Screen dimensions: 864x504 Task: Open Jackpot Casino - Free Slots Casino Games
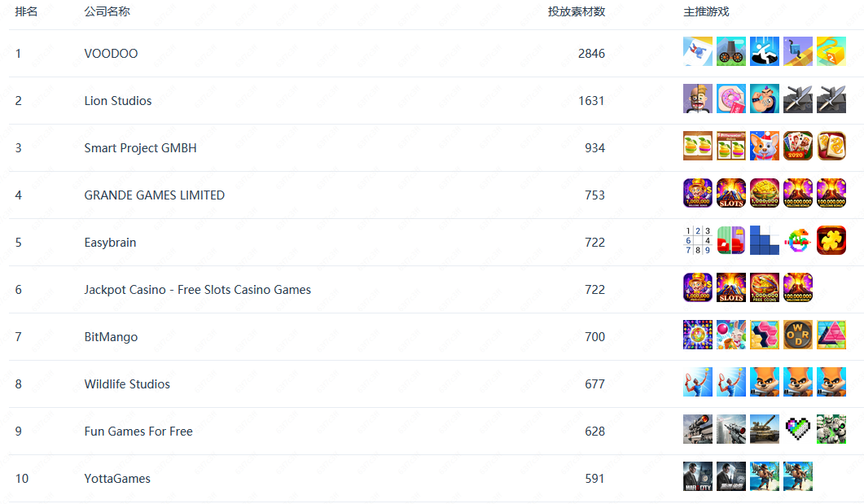(x=197, y=290)
